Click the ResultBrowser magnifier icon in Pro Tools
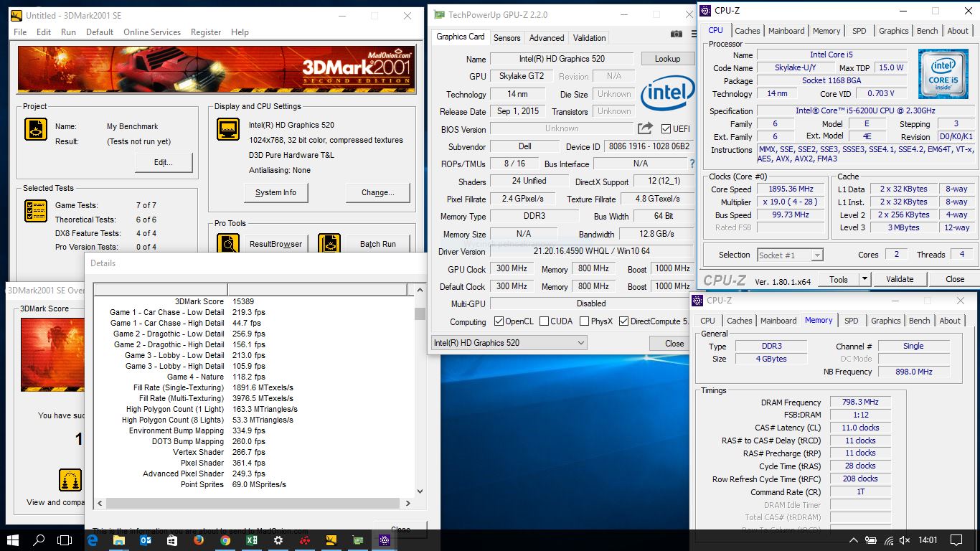Image resolution: width=980 pixels, height=551 pixels. click(228, 244)
